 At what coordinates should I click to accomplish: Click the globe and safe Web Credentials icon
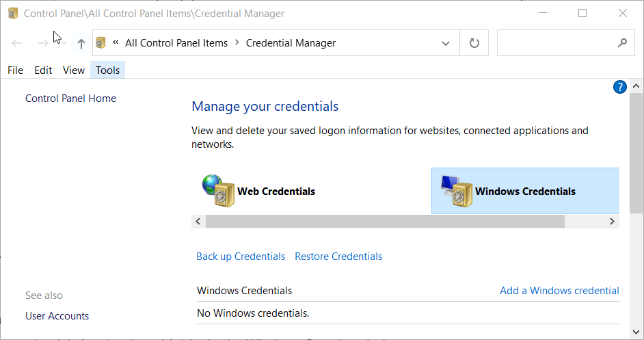tap(218, 190)
